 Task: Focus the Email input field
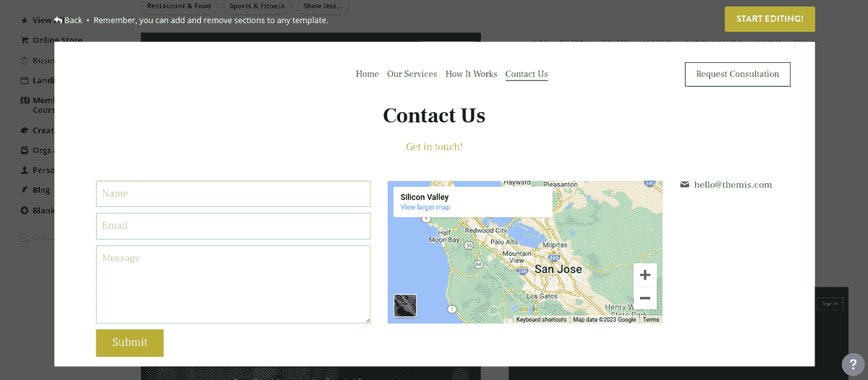(233, 226)
